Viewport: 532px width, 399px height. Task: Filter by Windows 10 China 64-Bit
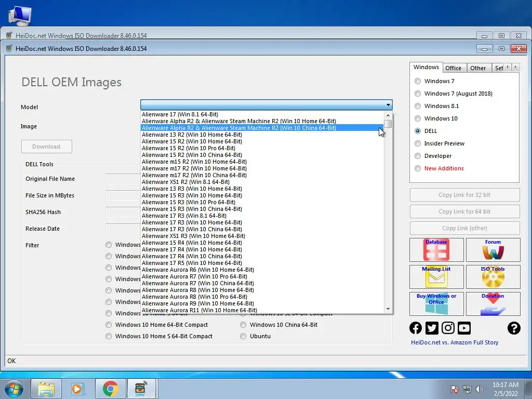[243, 325]
